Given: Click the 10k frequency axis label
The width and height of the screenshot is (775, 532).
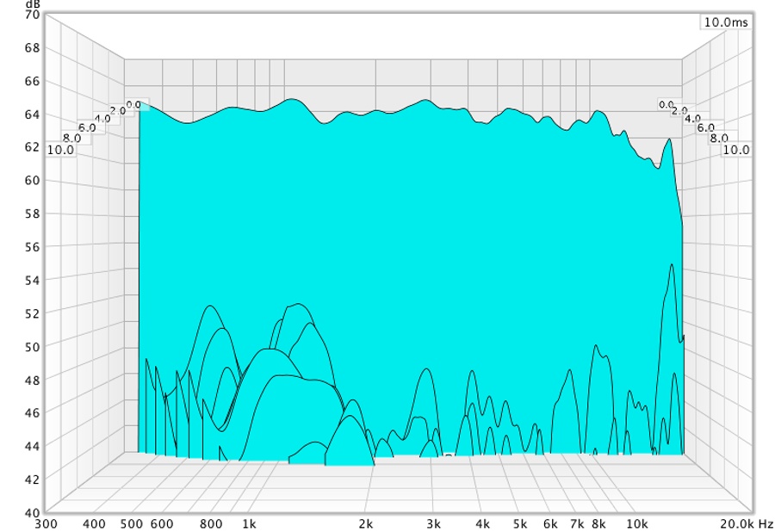Looking at the screenshot, I should 637,524.
